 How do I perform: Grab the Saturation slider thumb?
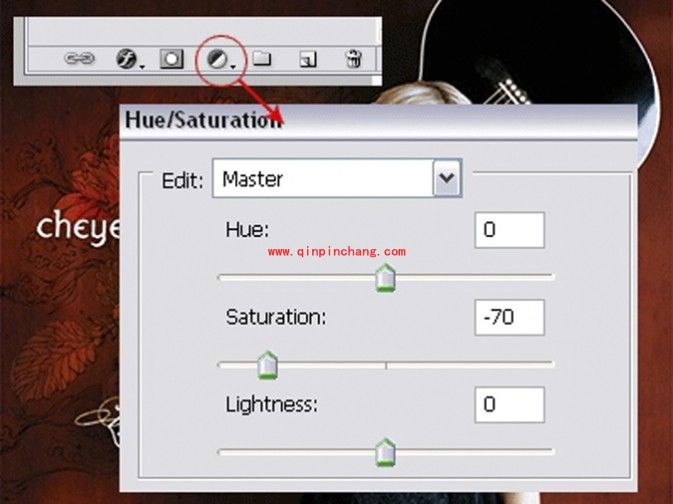pos(267,367)
